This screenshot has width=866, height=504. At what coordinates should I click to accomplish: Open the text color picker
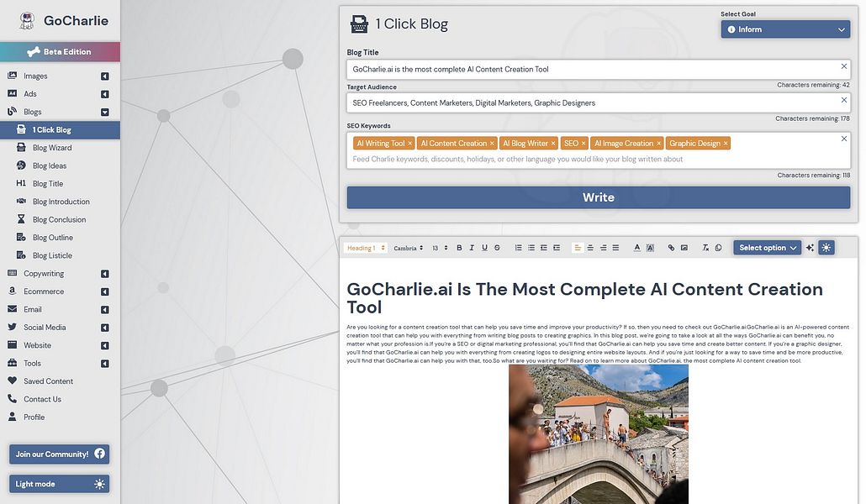(x=636, y=248)
